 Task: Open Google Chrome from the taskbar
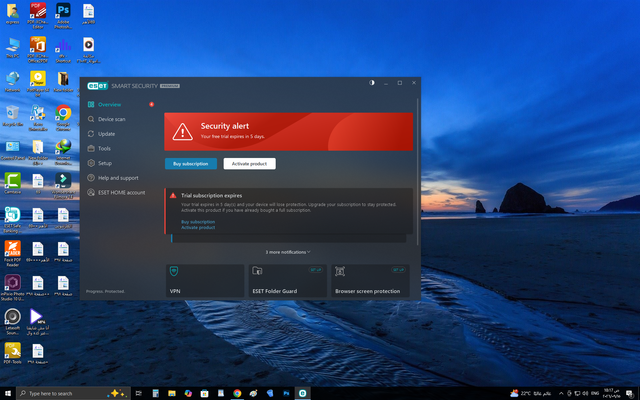pyautogui.click(x=237, y=393)
